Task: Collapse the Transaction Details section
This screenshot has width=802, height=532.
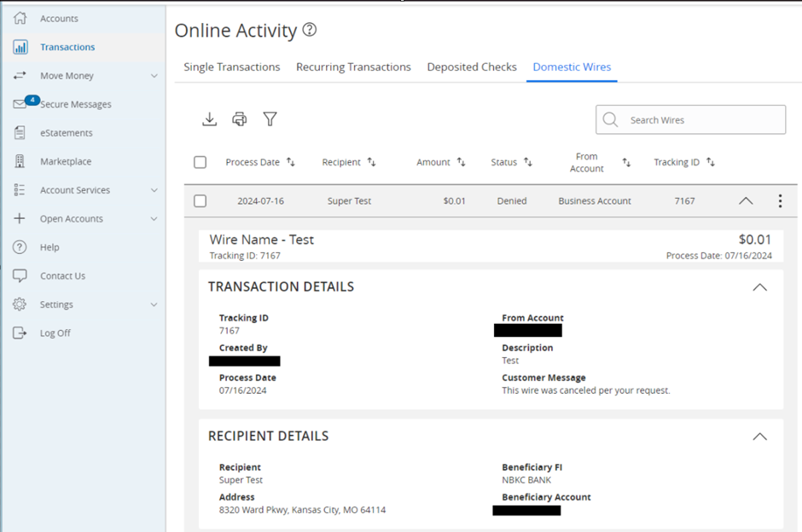Action: click(759, 287)
